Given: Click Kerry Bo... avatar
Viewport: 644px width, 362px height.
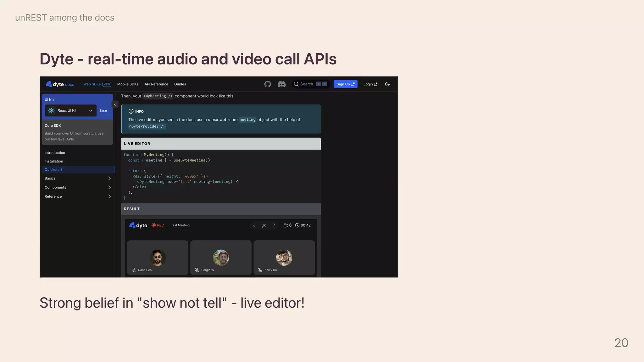Looking at the screenshot, I should 284,258.
